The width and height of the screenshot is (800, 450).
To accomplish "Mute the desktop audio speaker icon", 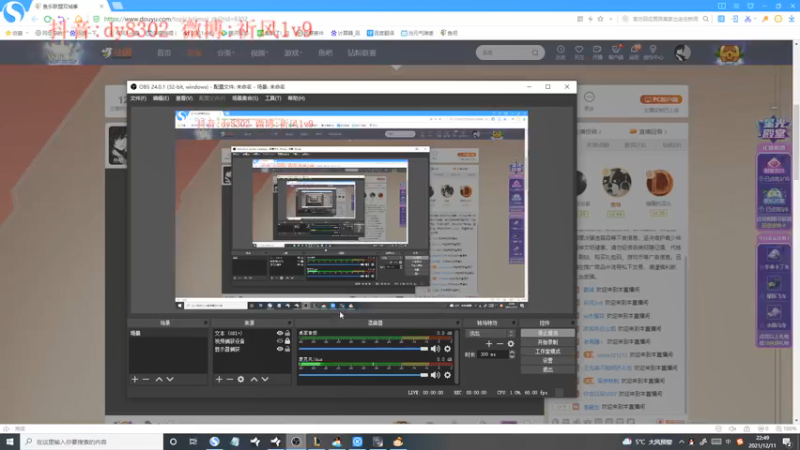I will tap(435, 348).
